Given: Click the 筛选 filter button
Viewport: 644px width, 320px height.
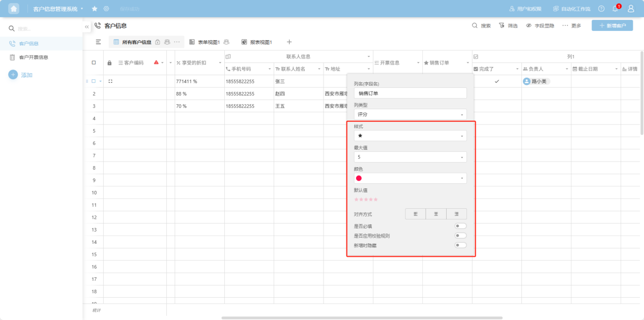Looking at the screenshot, I should point(508,25).
